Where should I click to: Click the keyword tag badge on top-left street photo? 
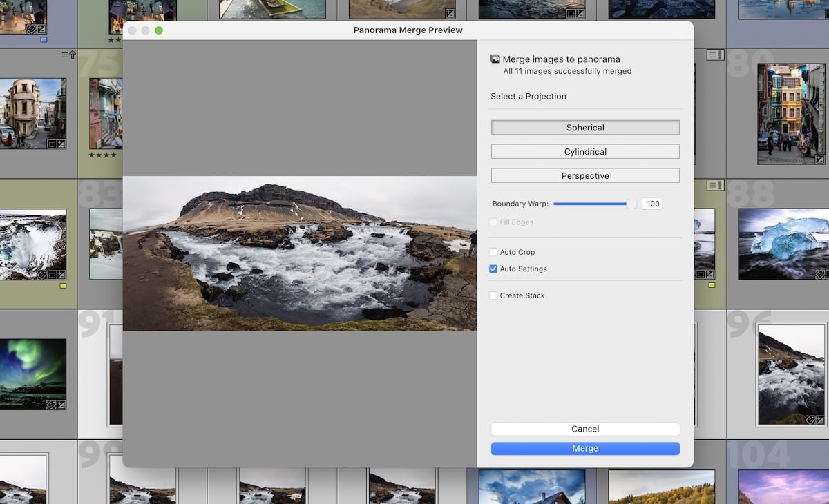[30, 29]
